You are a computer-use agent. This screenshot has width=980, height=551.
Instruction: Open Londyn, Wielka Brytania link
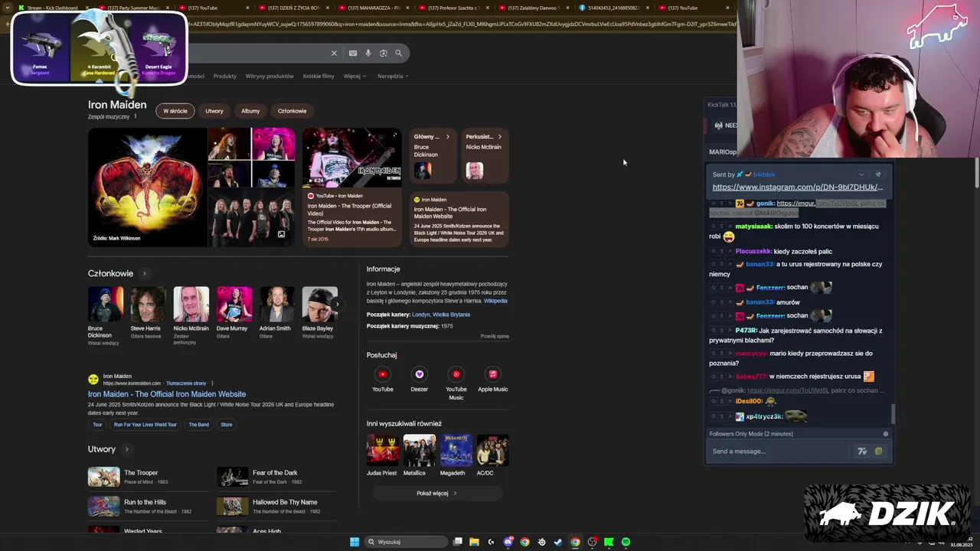[441, 315]
